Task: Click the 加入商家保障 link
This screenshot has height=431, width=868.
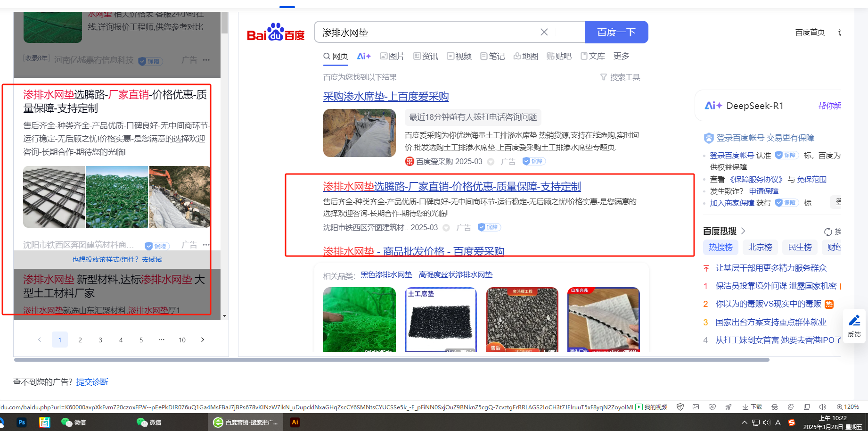Action: [732, 203]
